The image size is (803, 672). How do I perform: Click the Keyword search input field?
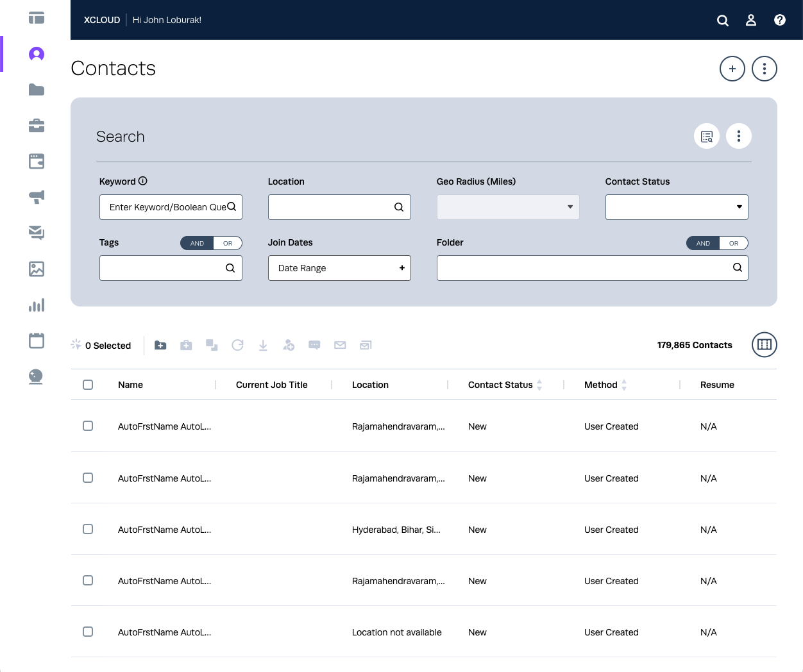pos(171,207)
